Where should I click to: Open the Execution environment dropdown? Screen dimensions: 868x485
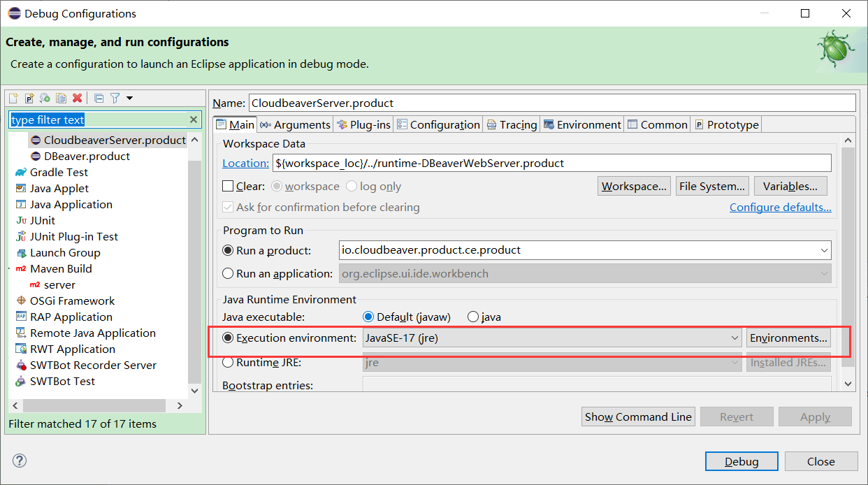click(735, 338)
